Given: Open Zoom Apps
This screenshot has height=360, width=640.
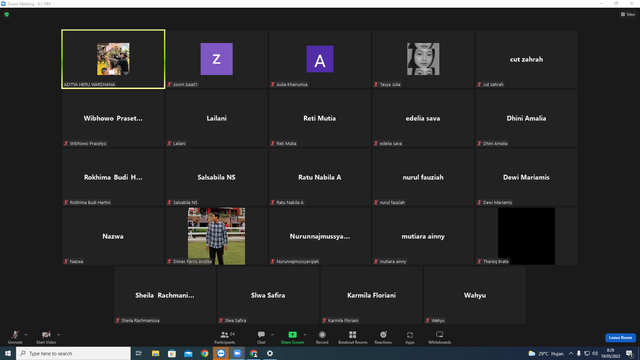Looking at the screenshot, I should (x=410, y=337).
